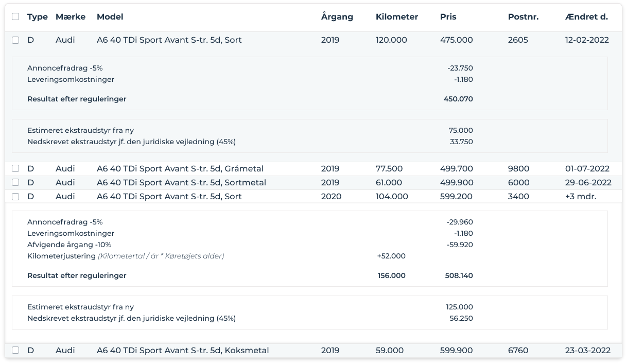Tick the select-all checkbox in header
Screen dimensions: 627x364
click(15, 16)
